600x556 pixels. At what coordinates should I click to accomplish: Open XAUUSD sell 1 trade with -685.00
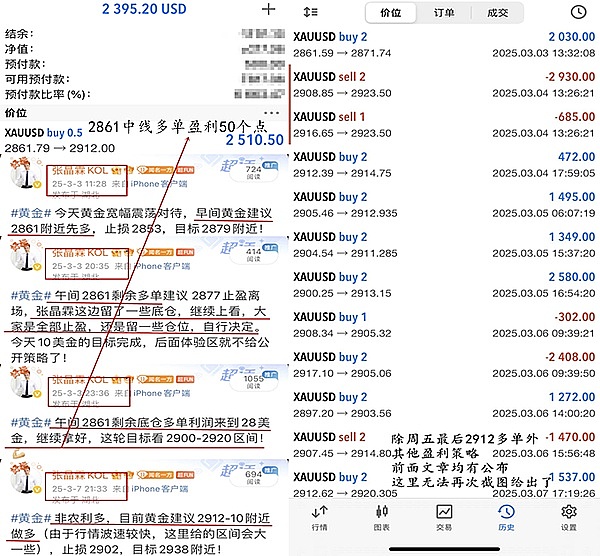445,124
